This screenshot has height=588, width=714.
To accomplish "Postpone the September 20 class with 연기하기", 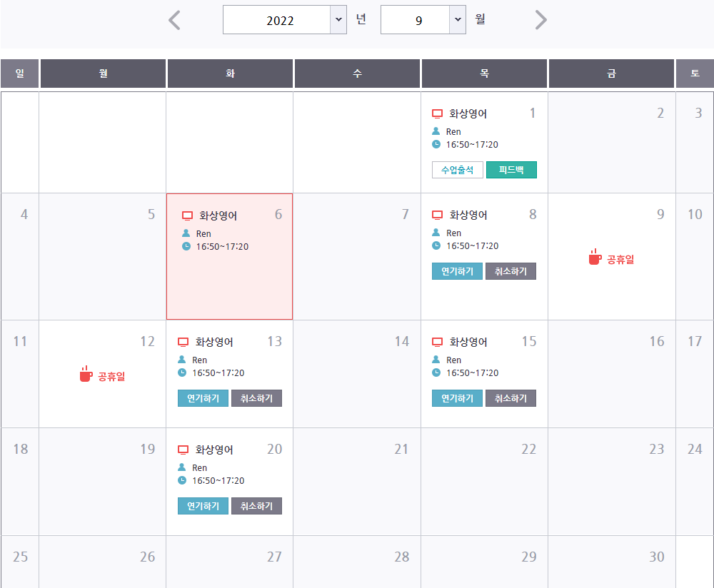I will coord(203,506).
